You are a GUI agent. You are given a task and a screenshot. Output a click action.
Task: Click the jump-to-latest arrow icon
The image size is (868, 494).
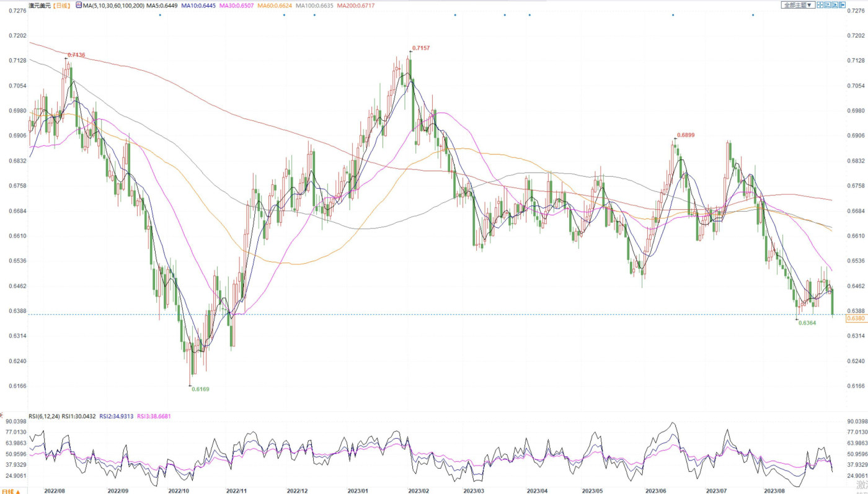click(x=842, y=5)
